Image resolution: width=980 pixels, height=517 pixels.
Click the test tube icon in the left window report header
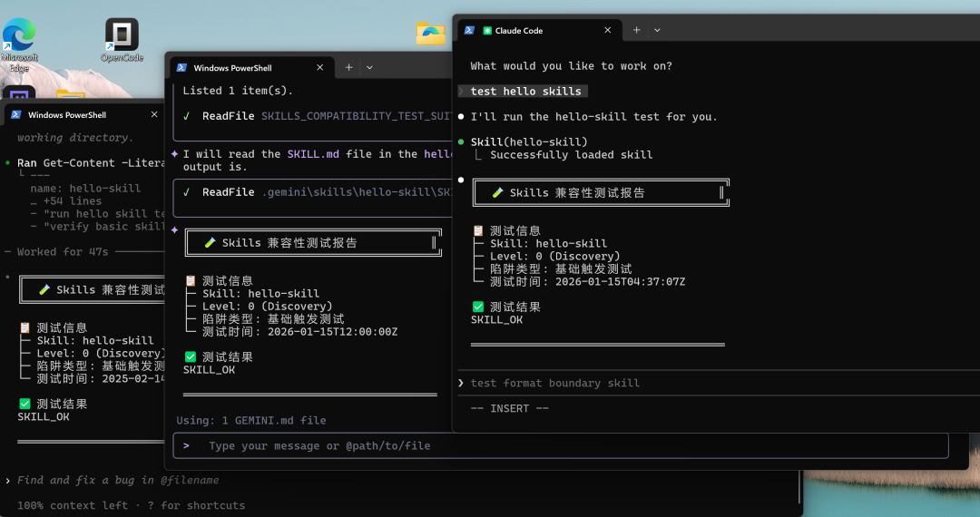[x=44, y=289]
